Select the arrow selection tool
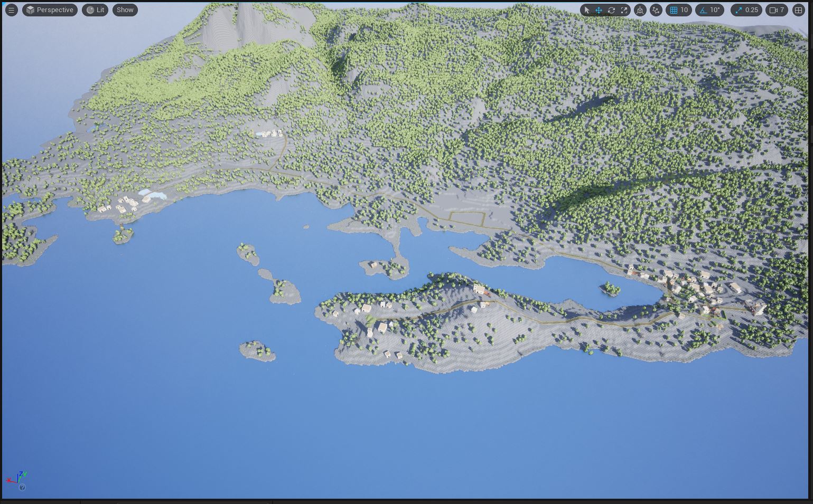813x504 pixels. click(587, 10)
